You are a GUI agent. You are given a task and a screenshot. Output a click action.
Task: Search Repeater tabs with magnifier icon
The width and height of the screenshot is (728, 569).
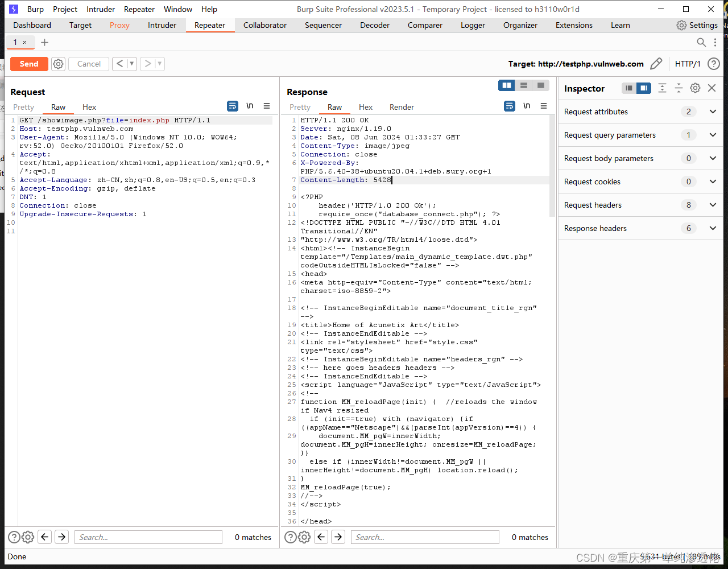[701, 42]
